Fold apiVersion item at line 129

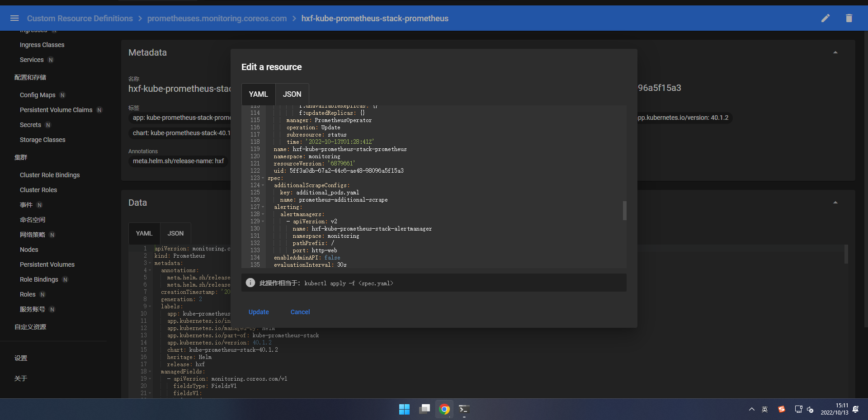(263, 222)
